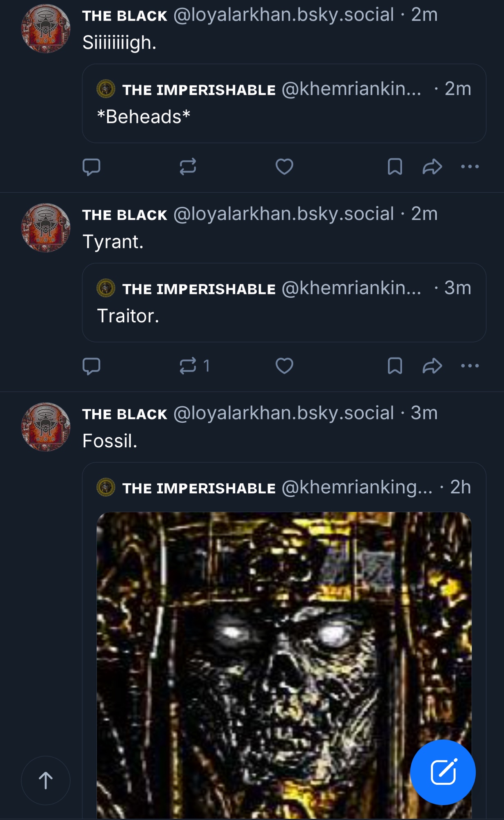Open THE BLACK avatar on "Fossil." post
504x820 pixels.
tap(46, 427)
